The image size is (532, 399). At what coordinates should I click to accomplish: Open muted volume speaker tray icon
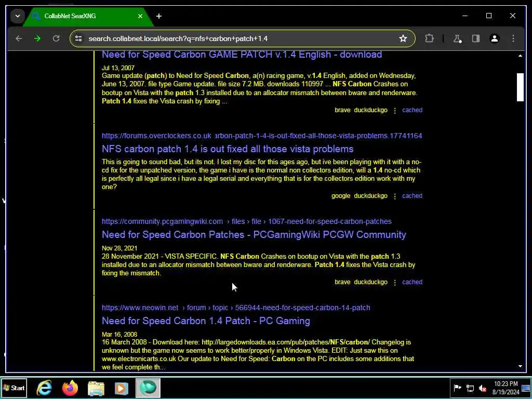coord(482,388)
